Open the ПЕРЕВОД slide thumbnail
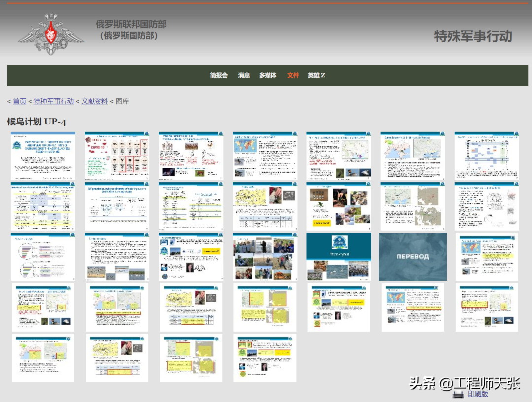The height and width of the screenshot is (402, 532). [x=412, y=257]
